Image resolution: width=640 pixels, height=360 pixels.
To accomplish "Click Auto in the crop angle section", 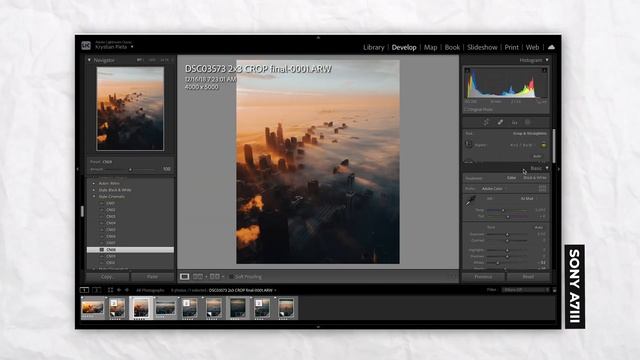I will tap(537, 156).
